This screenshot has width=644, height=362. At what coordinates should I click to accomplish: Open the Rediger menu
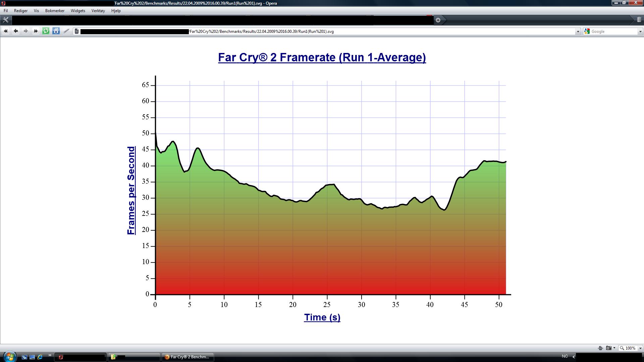point(21,11)
